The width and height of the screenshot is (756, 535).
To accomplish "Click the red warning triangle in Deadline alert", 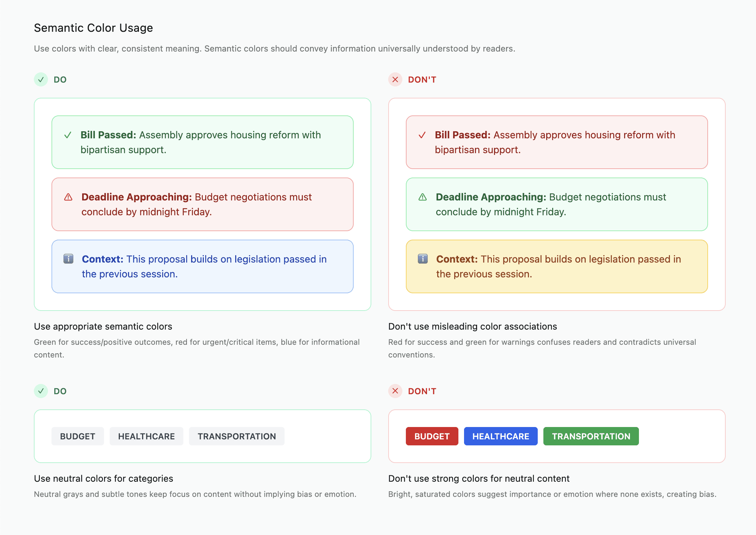I will point(68,197).
